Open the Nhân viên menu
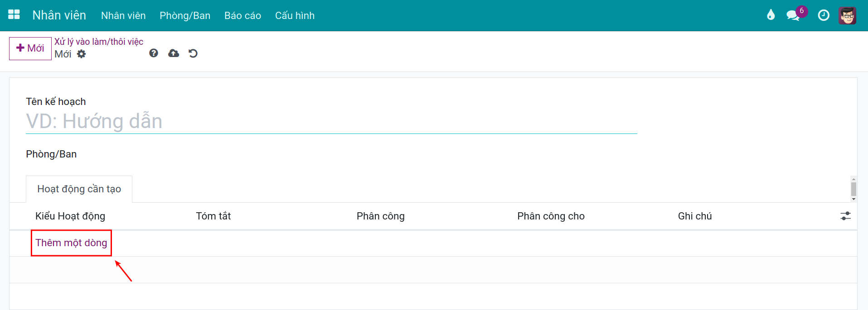Image resolution: width=868 pixels, height=310 pixels. click(x=123, y=15)
